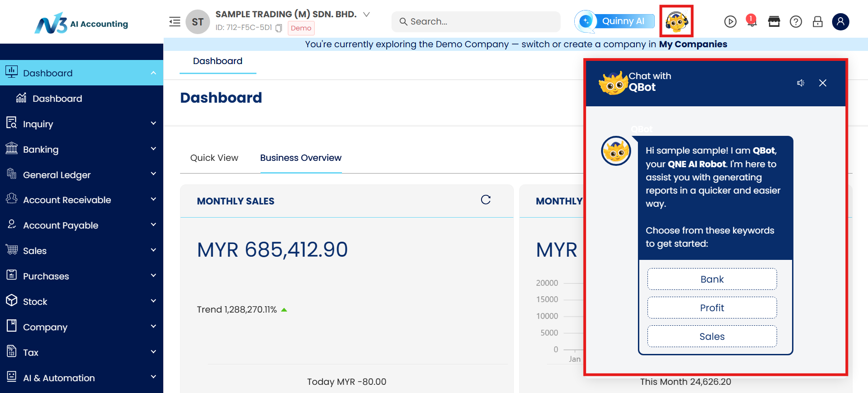This screenshot has width=868, height=393.
Task: Refresh the Monthly Sales card
Action: click(x=486, y=200)
